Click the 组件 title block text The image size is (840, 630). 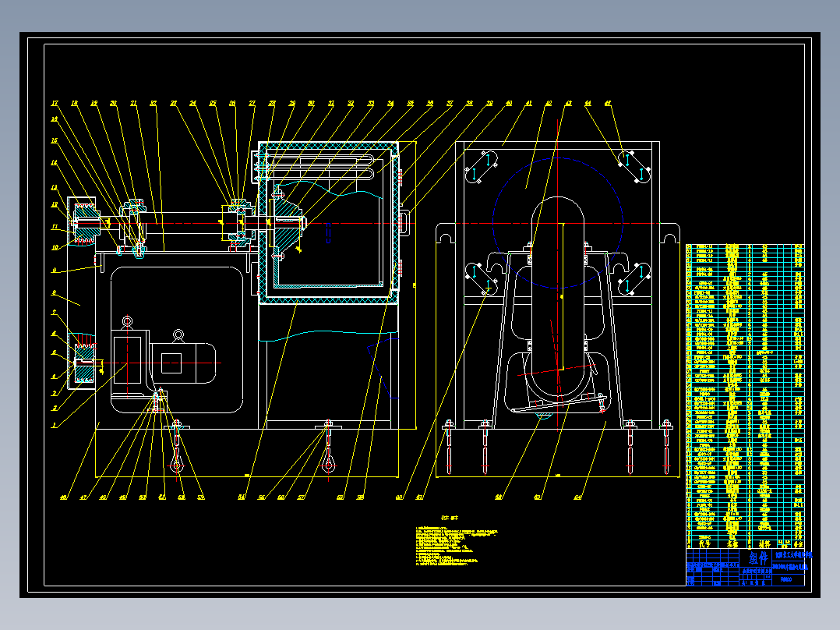[x=757, y=558]
